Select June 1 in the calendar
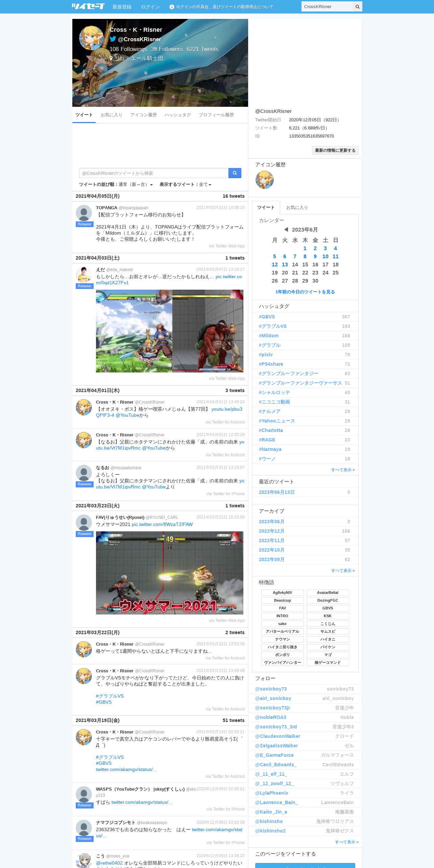Screen dimensions: 434x868 [305, 248]
